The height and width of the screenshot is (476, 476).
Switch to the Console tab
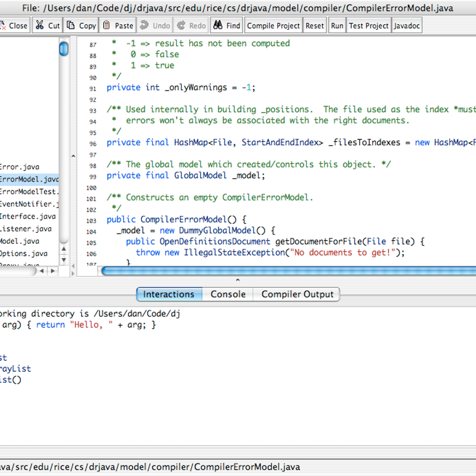click(x=228, y=294)
